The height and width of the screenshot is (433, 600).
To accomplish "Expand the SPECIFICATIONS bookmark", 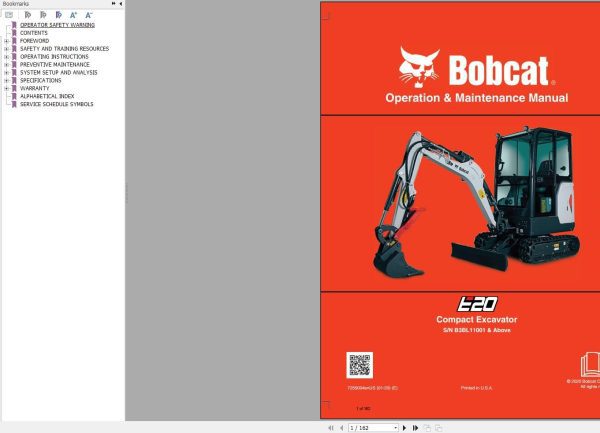I will coord(6,81).
